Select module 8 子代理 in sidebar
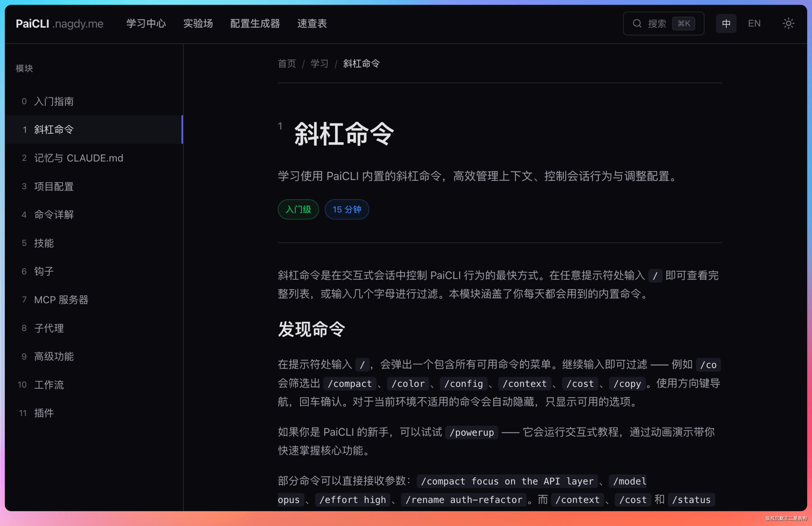This screenshot has height=526, width=812. pyautogui.click(x=94, y=328)
